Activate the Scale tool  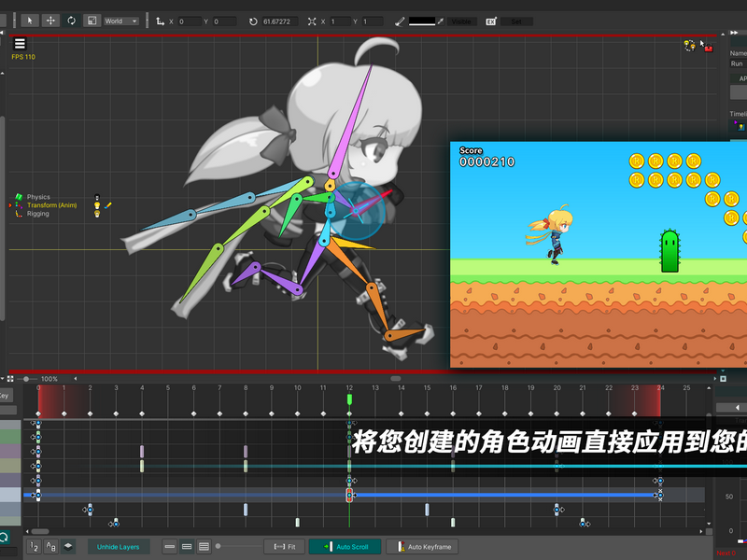click(92, 21)
